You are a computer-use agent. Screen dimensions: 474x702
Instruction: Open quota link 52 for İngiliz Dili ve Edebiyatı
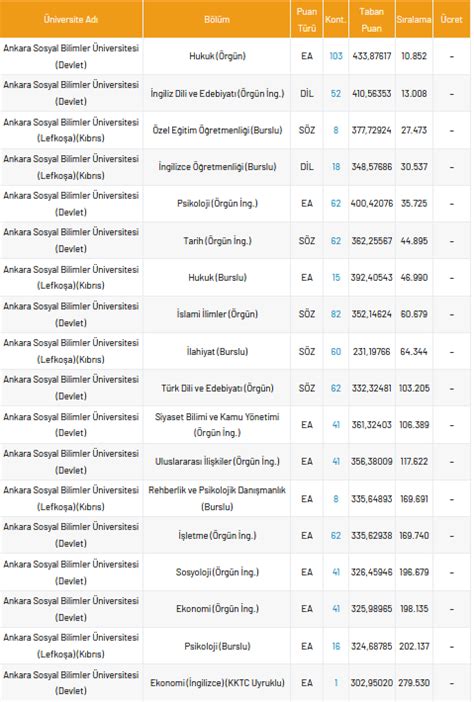(x=336, y=94)
